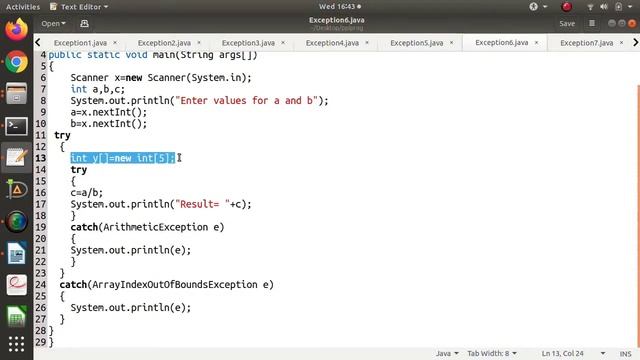640x360 pixels.
Task: Show all applications grid
Action: pos(16,344)
